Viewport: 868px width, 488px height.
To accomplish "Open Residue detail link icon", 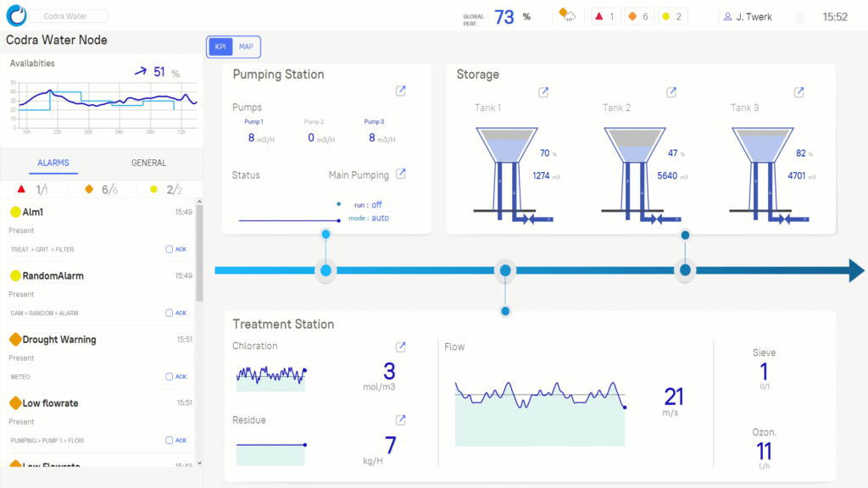I will point(401,420).
